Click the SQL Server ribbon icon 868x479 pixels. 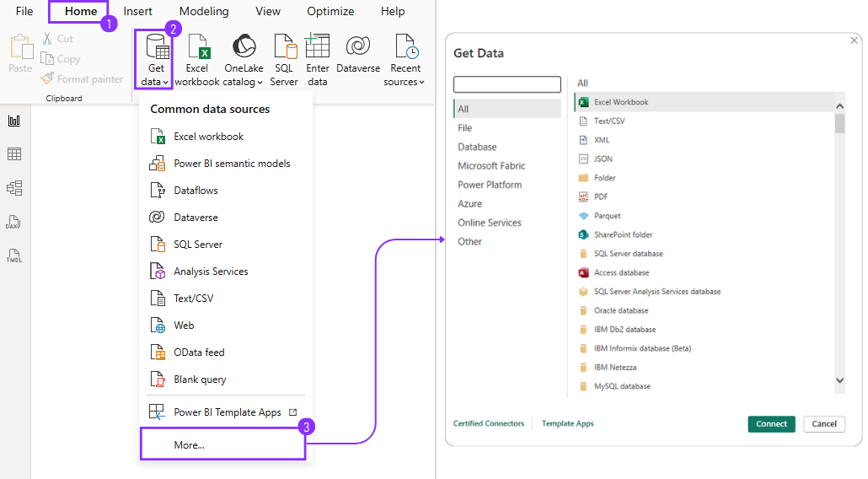[x=284, y=60]
